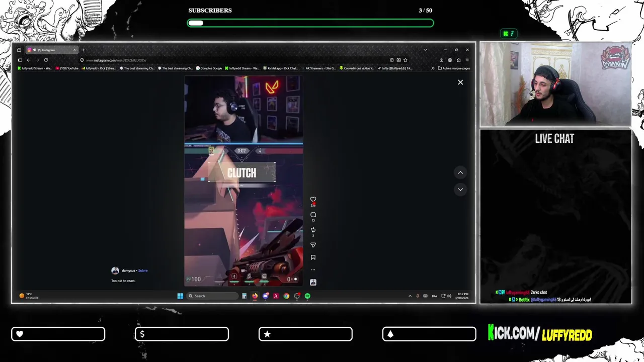Open the damysus profile avatar

[115, 270]
